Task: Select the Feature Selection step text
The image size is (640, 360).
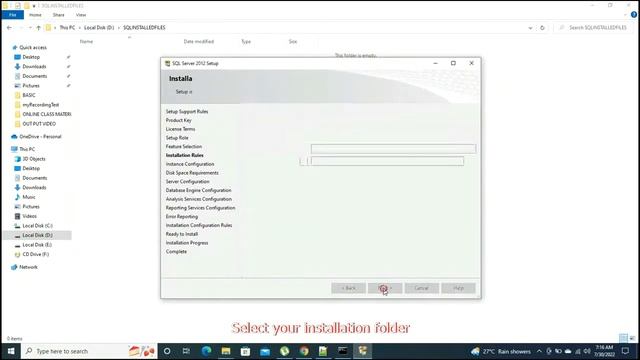Action: (184, 147)
